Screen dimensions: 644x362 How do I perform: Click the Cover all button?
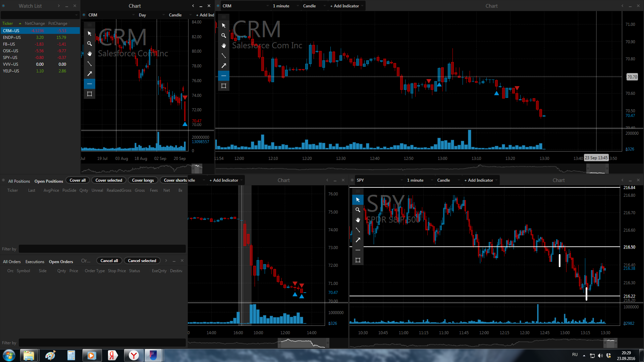(x=78, y=180)
